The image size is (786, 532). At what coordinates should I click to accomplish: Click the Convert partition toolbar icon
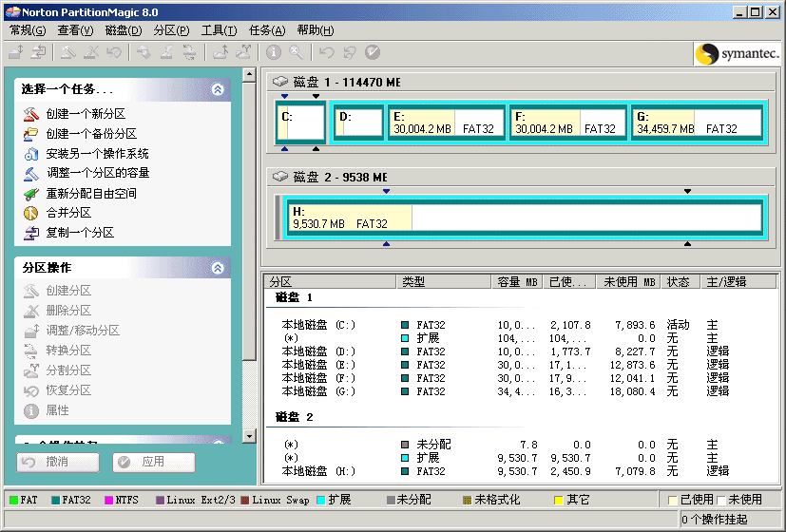tap(189, 52)
